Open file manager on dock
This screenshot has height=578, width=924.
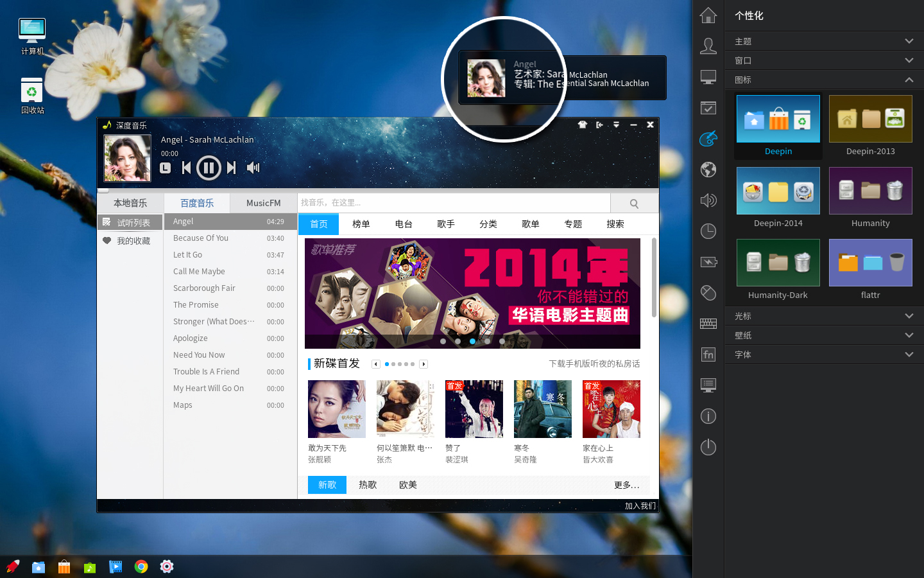point(38,566)
